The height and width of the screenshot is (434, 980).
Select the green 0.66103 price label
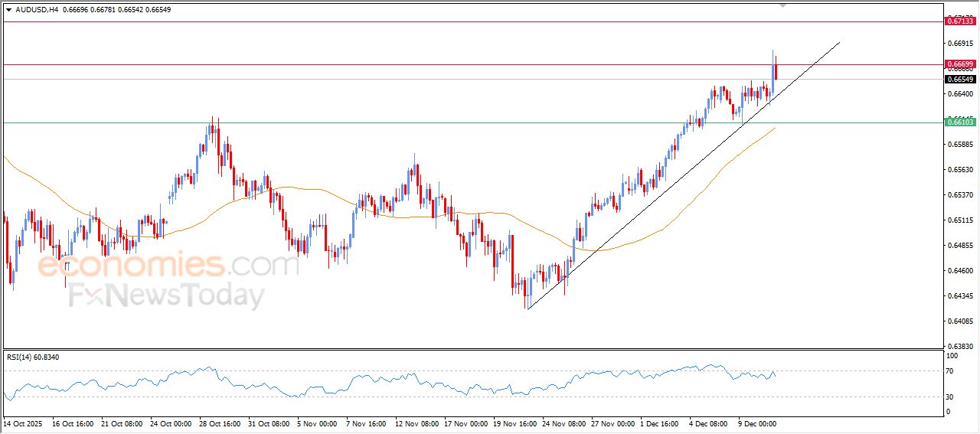point(960,122)
